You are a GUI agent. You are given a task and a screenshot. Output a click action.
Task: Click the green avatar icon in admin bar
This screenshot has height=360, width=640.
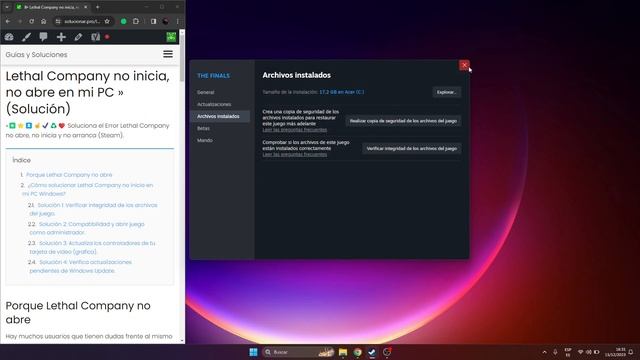tap(171, 37)
